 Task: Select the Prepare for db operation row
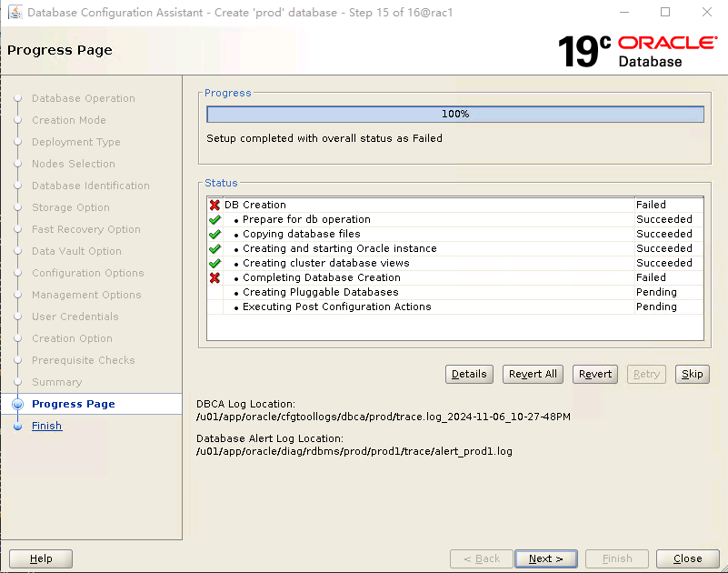(x=455, y=219)
